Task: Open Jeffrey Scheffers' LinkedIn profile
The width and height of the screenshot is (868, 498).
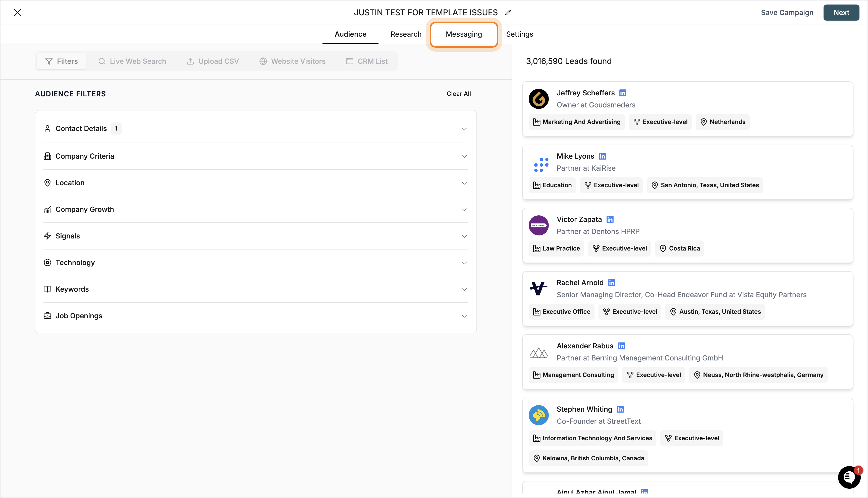Action: (622, 93)
